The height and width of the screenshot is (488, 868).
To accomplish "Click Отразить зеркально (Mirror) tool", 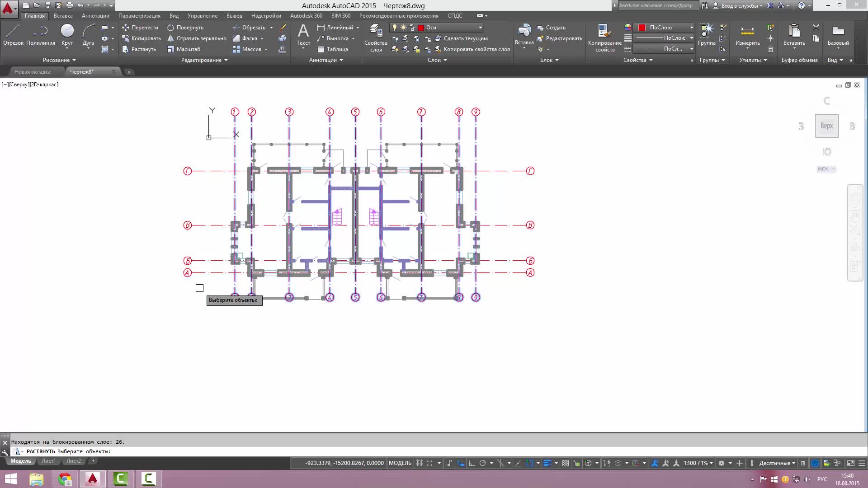I will [x=197, y=38].
